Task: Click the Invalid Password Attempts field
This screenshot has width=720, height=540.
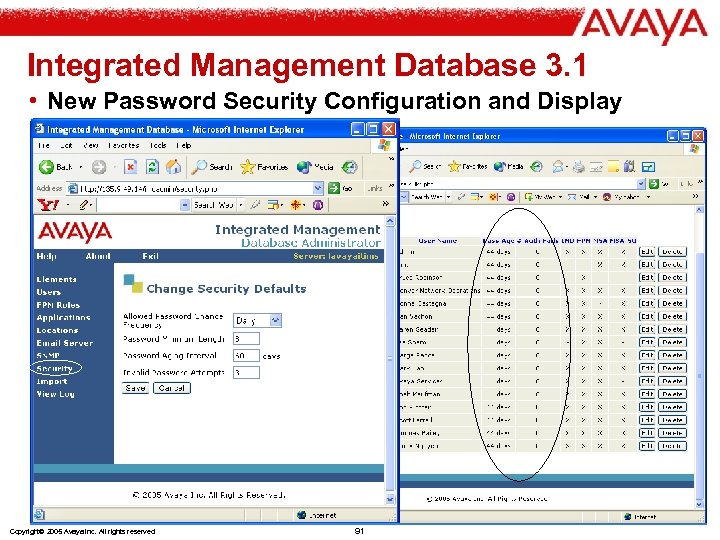Action: point(246,372)
